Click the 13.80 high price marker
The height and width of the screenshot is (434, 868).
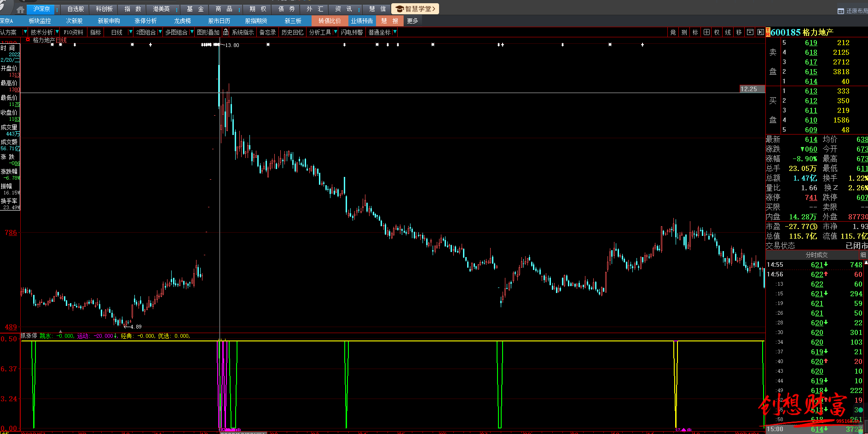click(232, 45)
